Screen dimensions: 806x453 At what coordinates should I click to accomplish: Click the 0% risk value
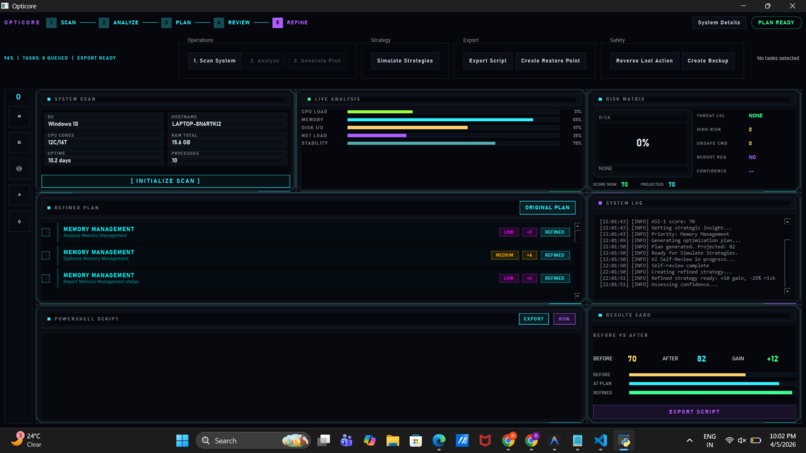click(643, 143)
